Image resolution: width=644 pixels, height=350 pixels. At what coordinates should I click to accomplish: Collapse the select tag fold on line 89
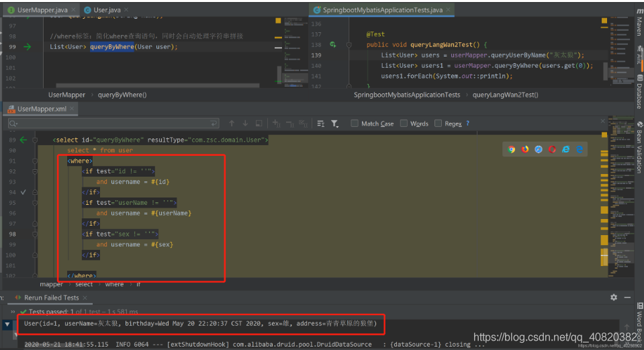[35, 140]
